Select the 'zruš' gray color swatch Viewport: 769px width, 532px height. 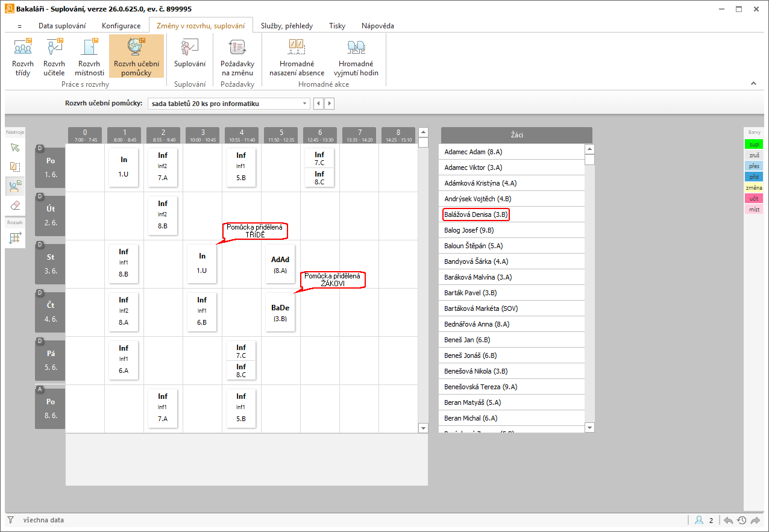coord(754,155)
